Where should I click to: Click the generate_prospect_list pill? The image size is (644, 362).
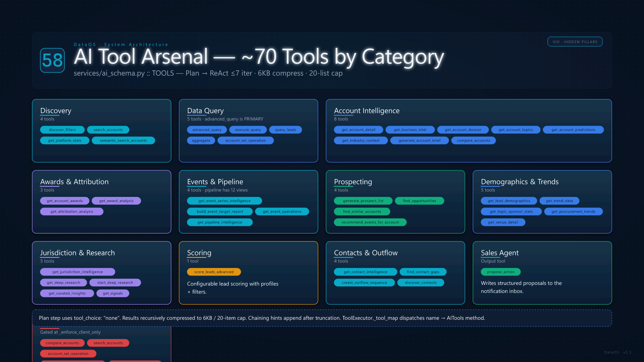coord(363,201)
